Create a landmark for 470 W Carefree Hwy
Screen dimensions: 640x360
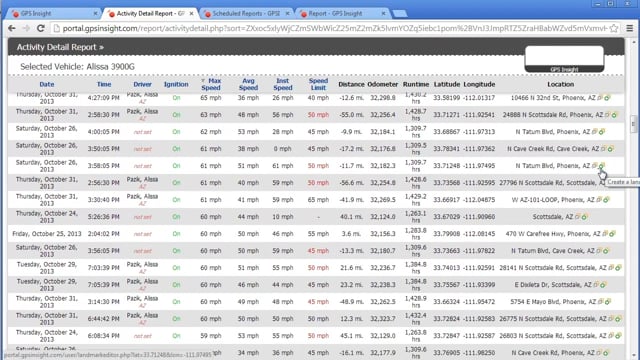click(x=612, y=234)
